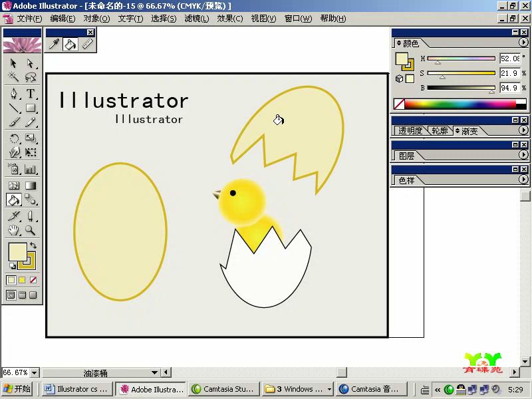Viewport: 532px width, 399px height.
Task: Click the B brightness value field
Action: (x=509, y=88)
